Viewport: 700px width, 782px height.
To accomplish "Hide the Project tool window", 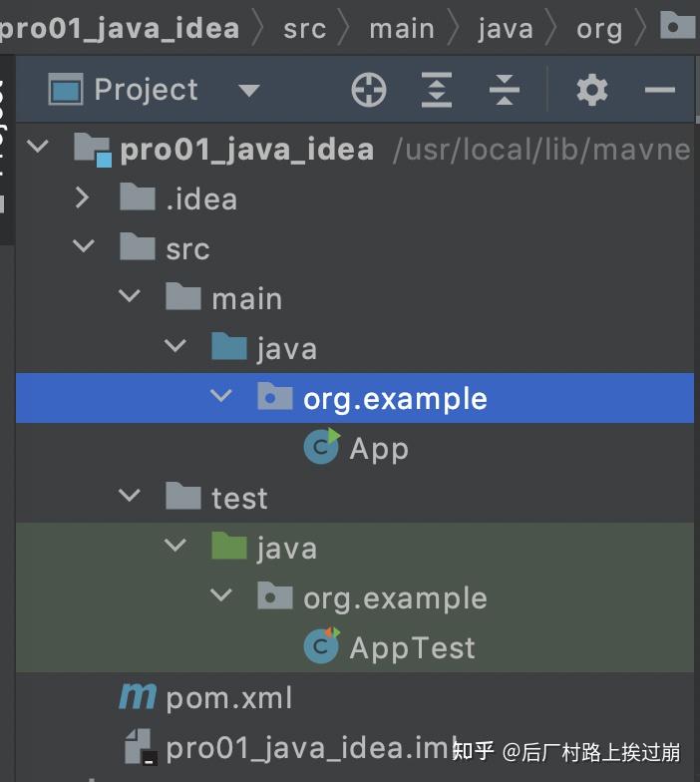I will pos(660,91).
